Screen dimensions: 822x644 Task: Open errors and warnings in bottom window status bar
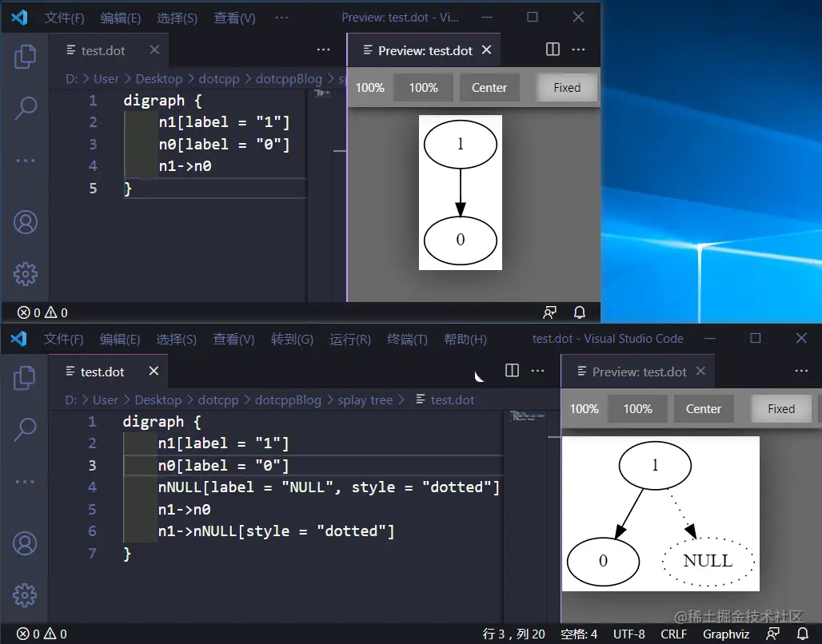(42, 634)
